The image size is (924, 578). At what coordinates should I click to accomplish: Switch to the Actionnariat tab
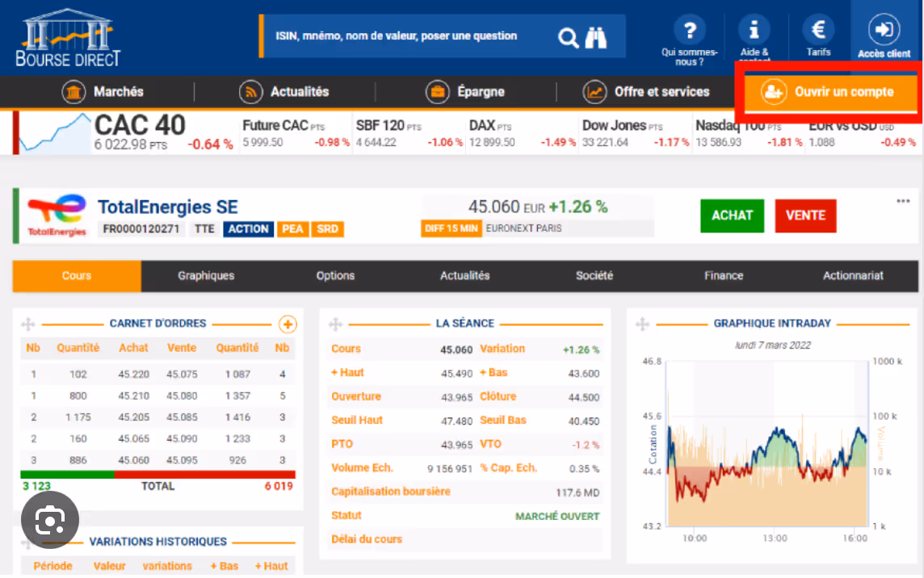tap(853, 276)
